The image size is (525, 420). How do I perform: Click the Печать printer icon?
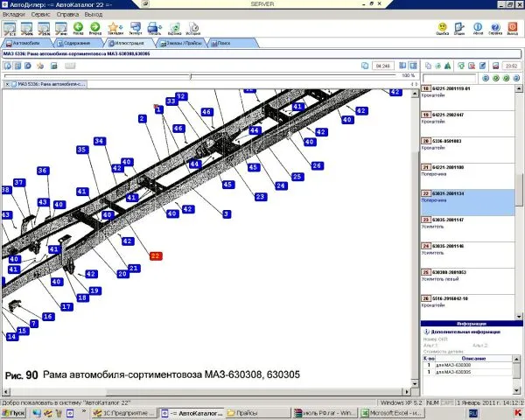coord(154,29)
